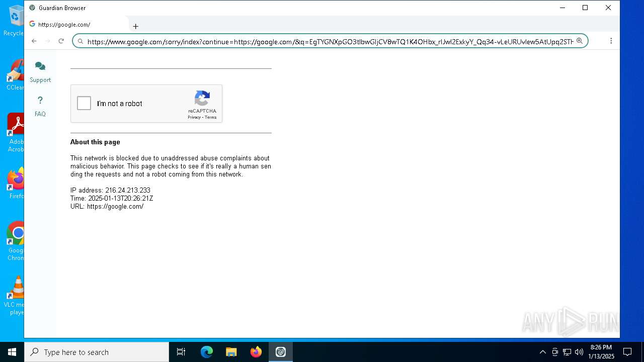Viewport: 644px width, 362px height.
Task: Select the Google Chrome desktop shortcut
Action: 15,241
